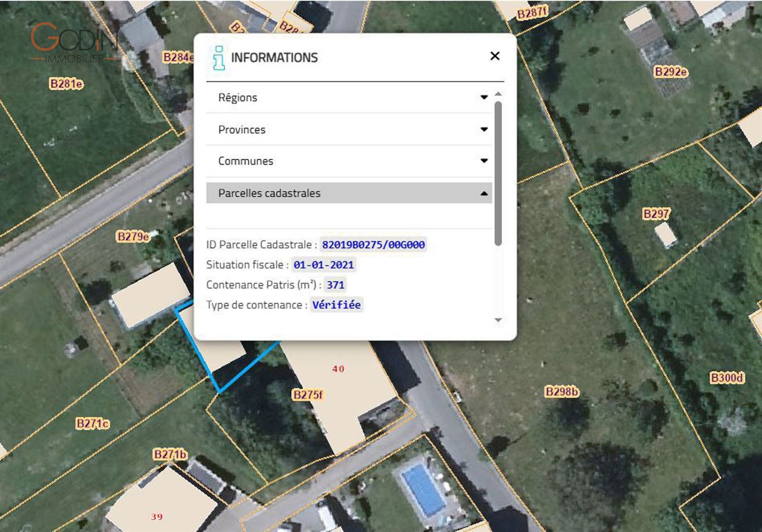The image size is (762, 532).
Task: Click parcel label B281e on map
Action: pyautogui.click(x=66, y=84)
